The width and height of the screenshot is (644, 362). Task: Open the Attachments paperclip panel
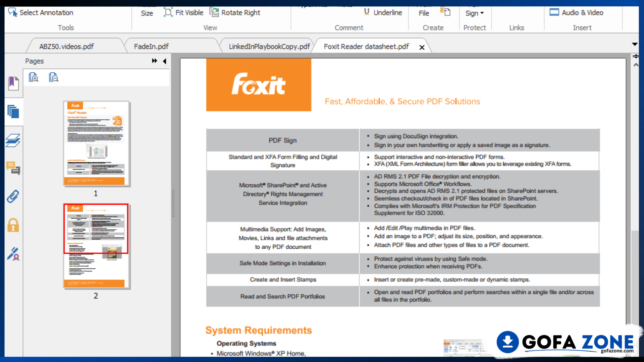tap(13, 196)
